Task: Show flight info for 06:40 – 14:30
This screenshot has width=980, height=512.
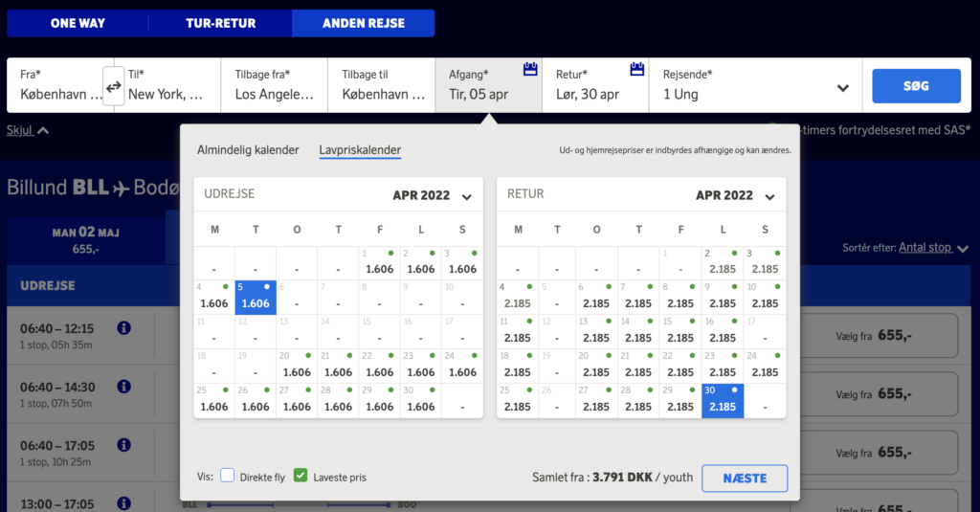Action: (123, 387)
